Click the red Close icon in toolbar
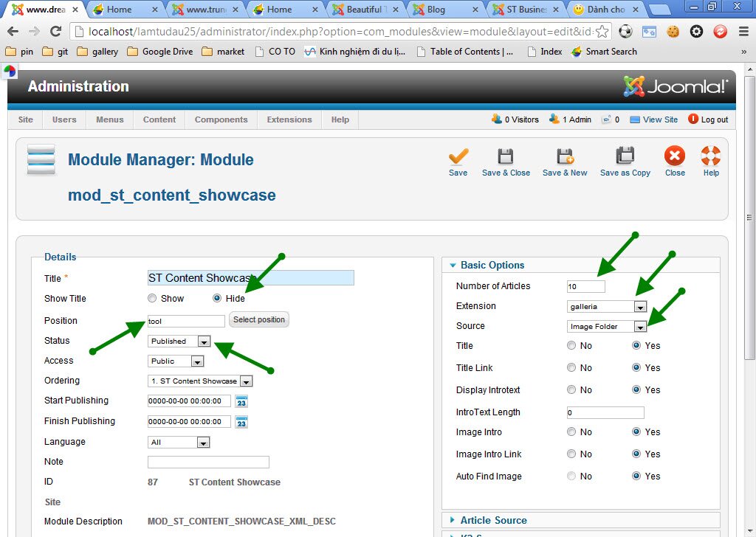The width and height of the screenshot is (756, 537). [x=674, y=156]
